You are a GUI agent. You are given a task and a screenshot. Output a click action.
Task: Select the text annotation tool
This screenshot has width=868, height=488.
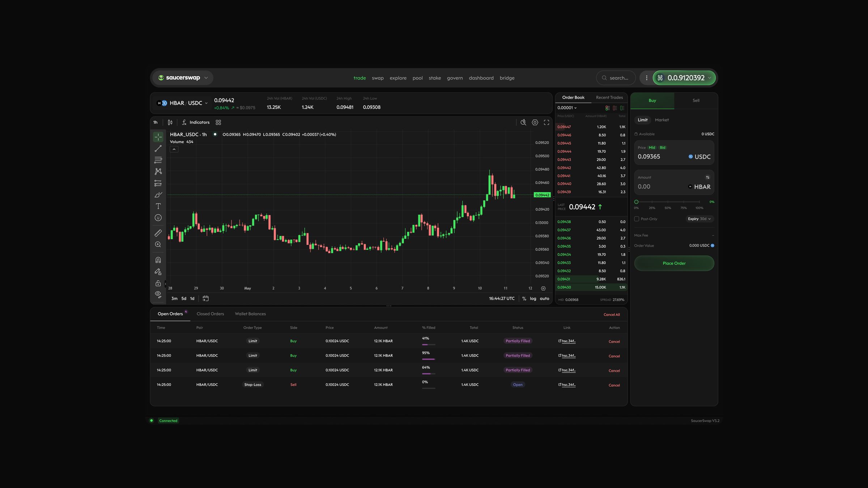click(158, 206)
